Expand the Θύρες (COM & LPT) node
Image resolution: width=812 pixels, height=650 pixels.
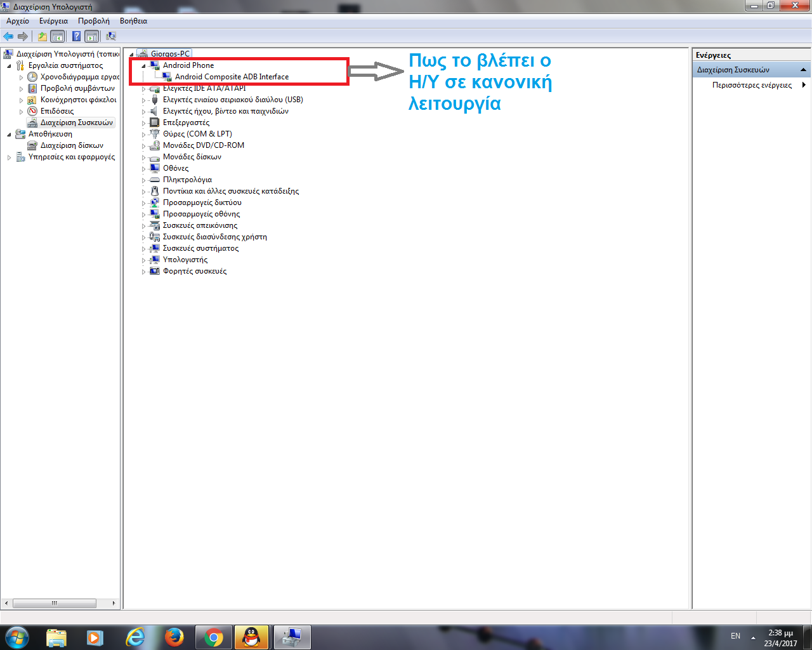pos(143,135)
